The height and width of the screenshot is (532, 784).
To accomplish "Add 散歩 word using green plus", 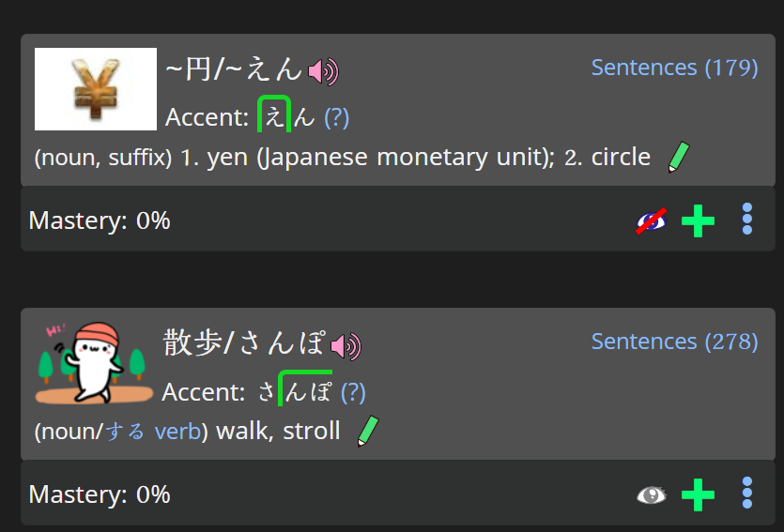I will coord(698,494).
